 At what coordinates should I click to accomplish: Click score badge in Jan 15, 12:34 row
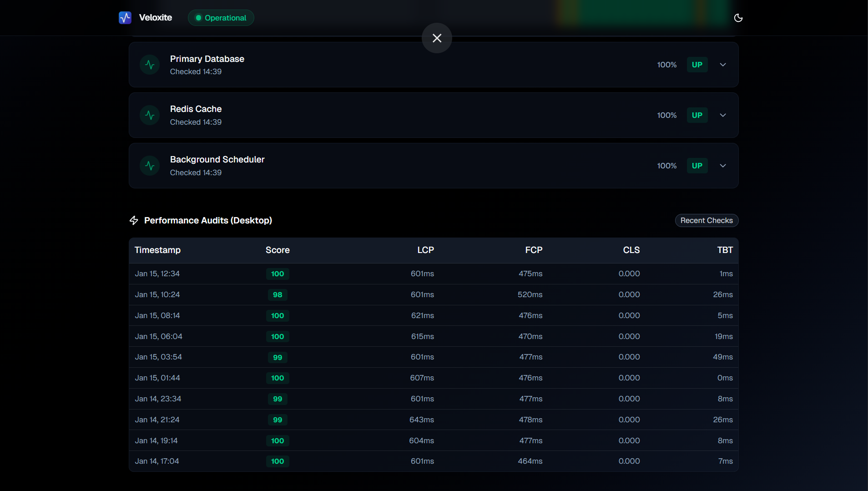[x=278, y=273]
